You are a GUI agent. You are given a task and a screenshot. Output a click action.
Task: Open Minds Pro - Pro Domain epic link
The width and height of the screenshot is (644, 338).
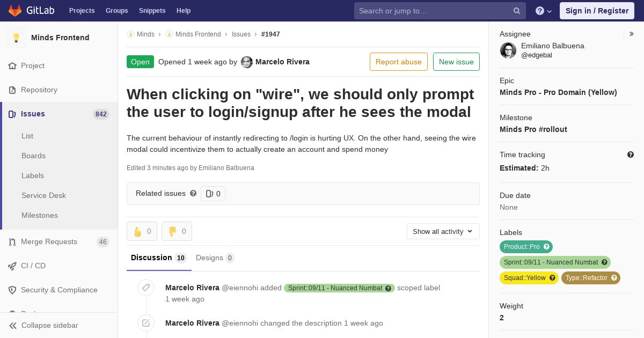coord(558,92)
